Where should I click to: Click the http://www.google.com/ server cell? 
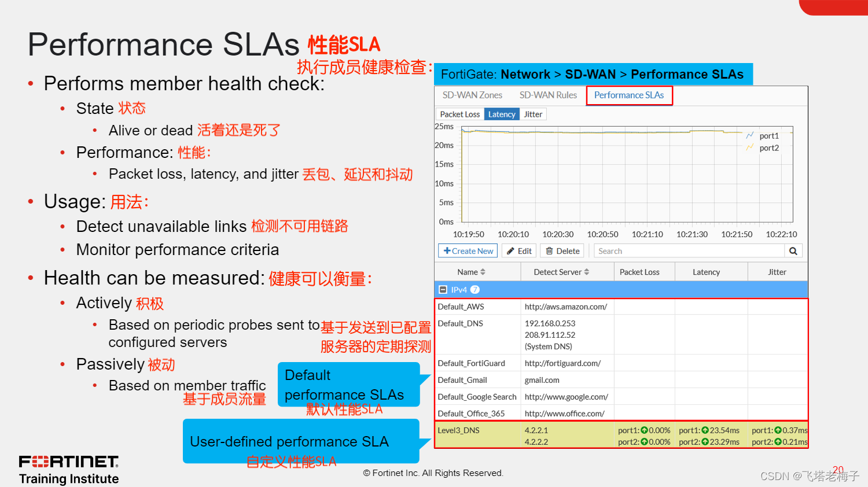pos(566,397)
